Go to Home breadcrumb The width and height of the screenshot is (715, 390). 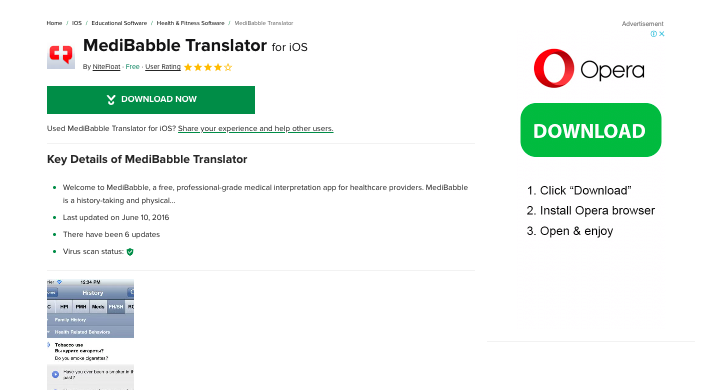54,23
